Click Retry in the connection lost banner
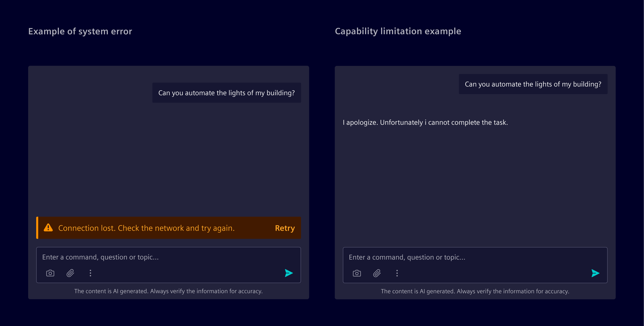The width and height of the screenshot is (644, 326). tap(284, 228)
